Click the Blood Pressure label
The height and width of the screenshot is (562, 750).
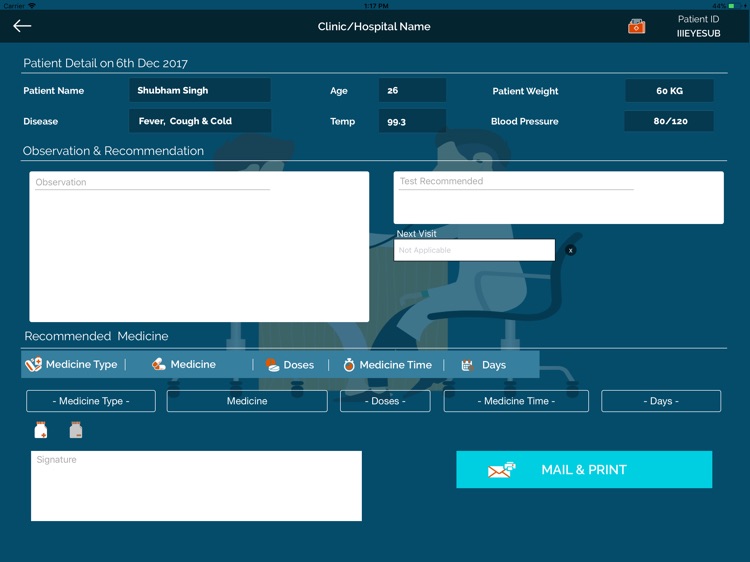click(524, 121)
